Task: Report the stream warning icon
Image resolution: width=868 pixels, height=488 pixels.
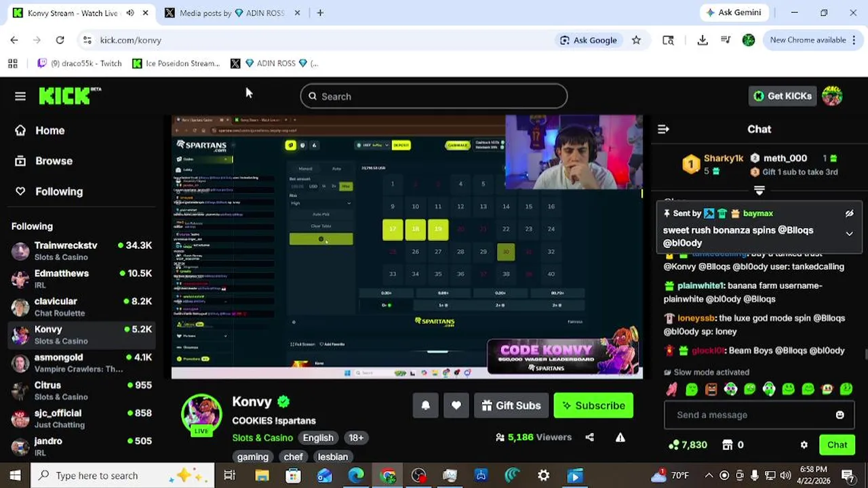Action: pos(620,437)
